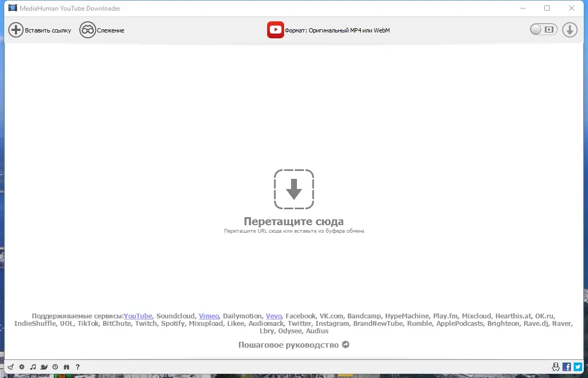This screenshot has height=378, width=588.
Task: Click the network connection icon near Facebook
Action: [555, 367]
